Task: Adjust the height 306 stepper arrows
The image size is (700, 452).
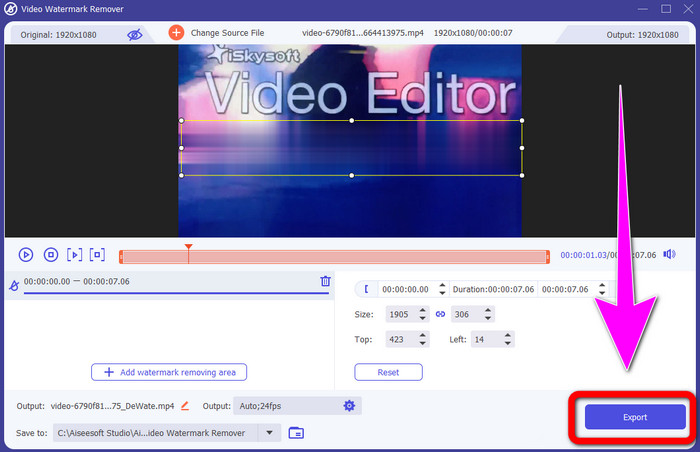Action: [488, 314]
